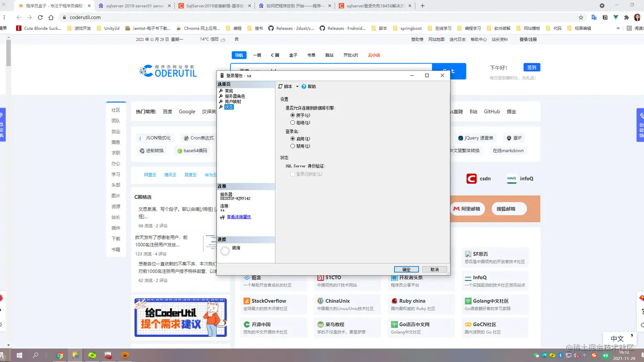Click the taskbar clock showing 2021-11-29

click(x=624, y=355)
